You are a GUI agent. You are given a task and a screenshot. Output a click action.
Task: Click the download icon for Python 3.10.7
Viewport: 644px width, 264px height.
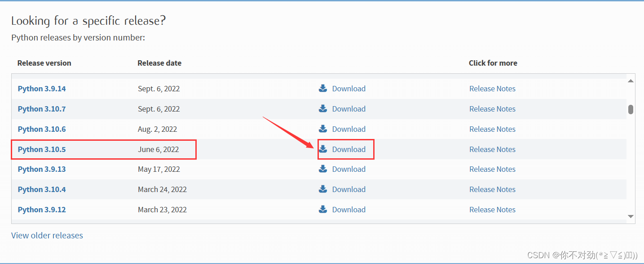pos(323,108)
